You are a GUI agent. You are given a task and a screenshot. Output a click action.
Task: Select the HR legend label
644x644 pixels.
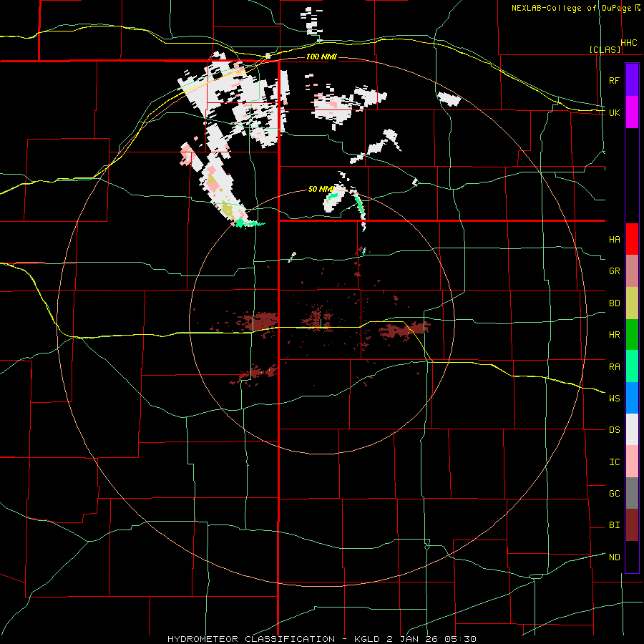coord(614,335)
